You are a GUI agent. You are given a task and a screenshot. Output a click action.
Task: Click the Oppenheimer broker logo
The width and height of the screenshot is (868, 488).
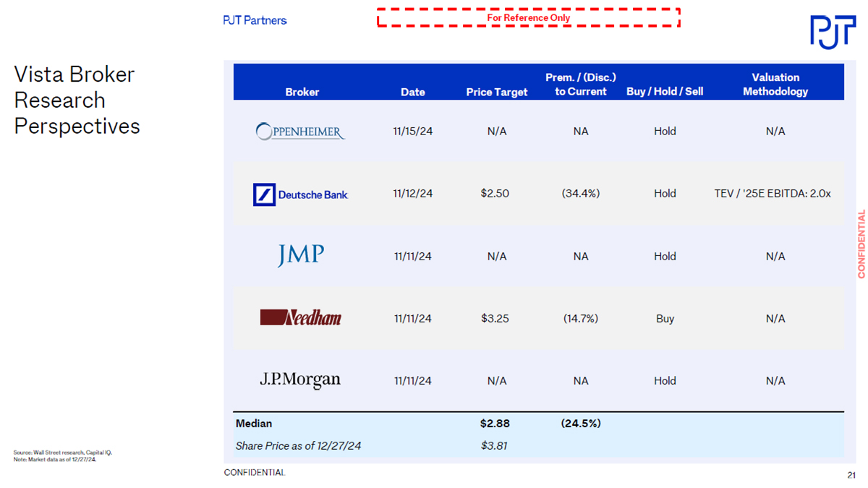(x=300, y=132)
